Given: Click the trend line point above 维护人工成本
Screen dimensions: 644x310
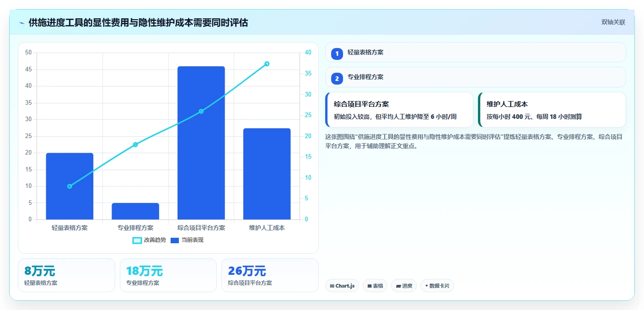Looking at the screenshot, I should (267, 64).
